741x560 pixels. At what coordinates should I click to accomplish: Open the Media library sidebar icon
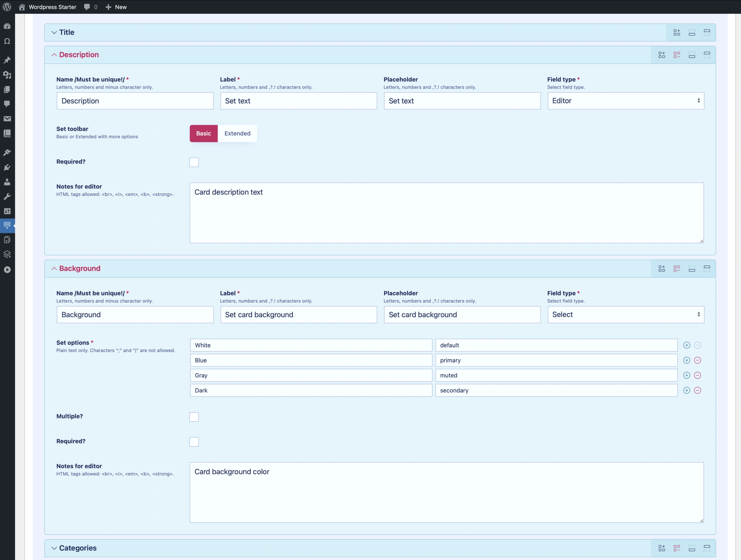click(x=7, y=75)
